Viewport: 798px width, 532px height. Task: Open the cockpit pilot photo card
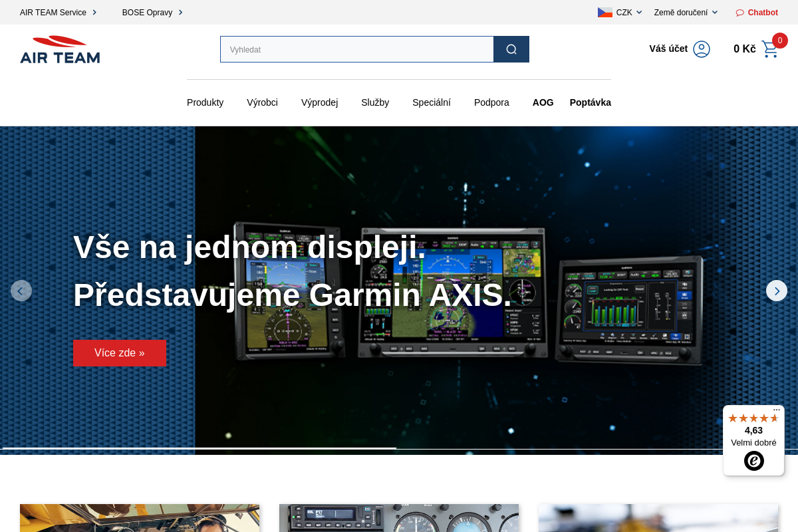pos(140,518)
